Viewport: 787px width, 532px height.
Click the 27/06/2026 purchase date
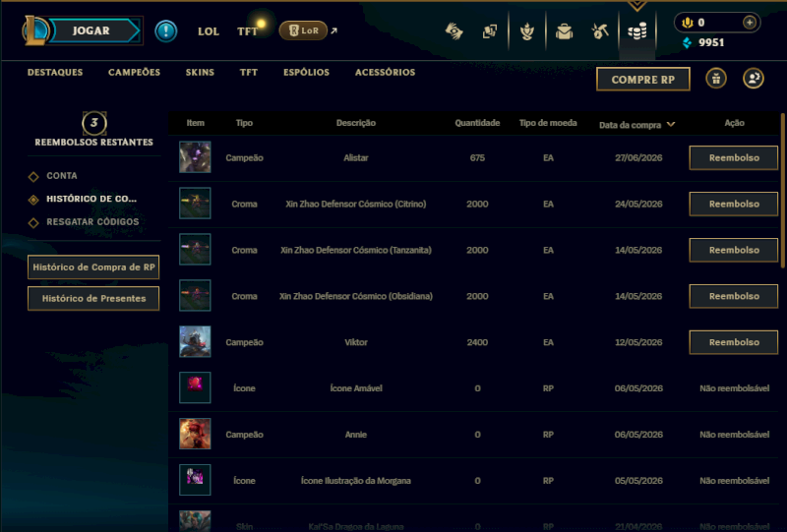coord(638,157)
